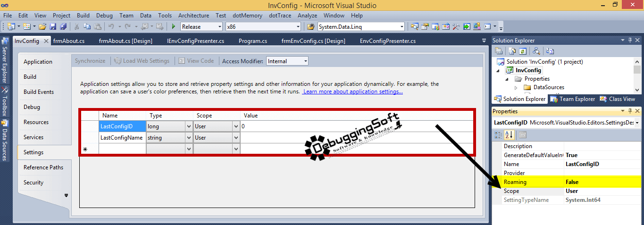Click the Navigate Forward icon

coord(160,26)
